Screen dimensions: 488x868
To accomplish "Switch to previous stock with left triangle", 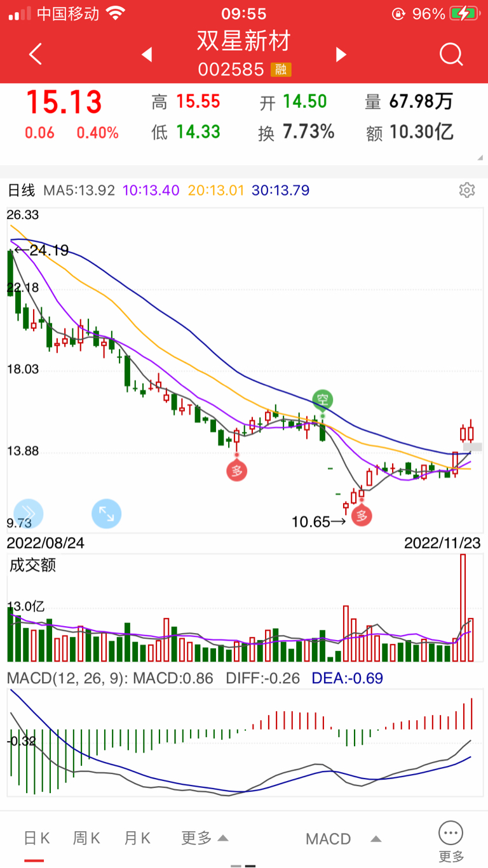I will (x=147, y=55).
